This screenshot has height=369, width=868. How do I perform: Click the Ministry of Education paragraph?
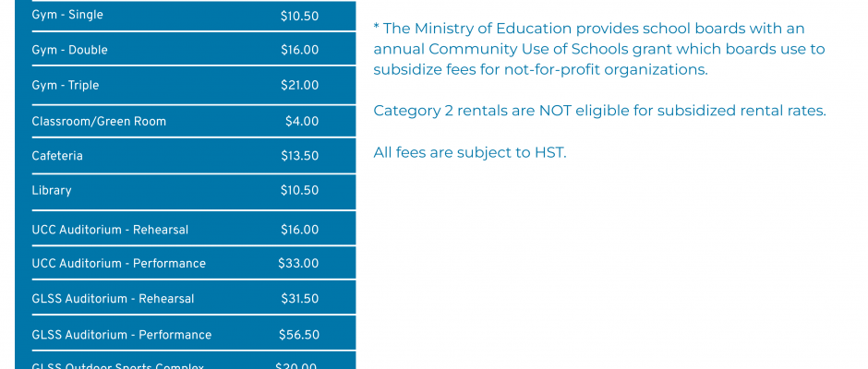(x=599, y=49)
